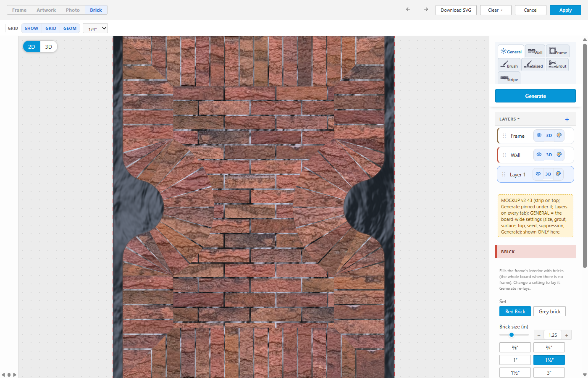Toggle the GEOM snap option
Screen dimensions: 588x378
click(x=70, y=28)
